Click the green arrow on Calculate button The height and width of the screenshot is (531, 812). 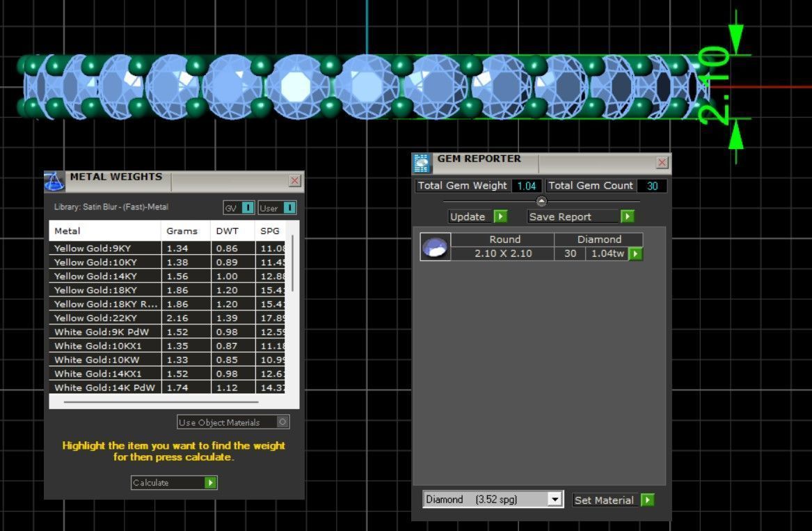tap(210, 483)
